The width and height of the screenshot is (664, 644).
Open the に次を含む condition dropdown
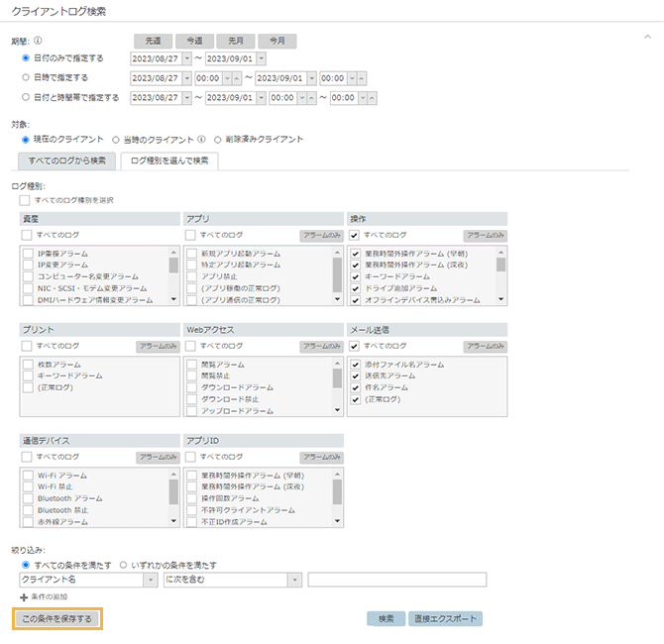232,580
